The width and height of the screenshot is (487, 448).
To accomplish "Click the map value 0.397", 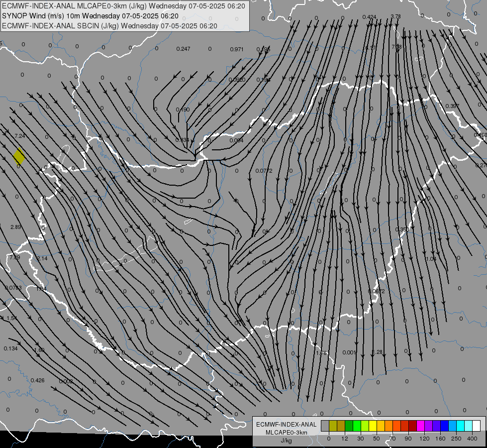I will coord(453,106).
